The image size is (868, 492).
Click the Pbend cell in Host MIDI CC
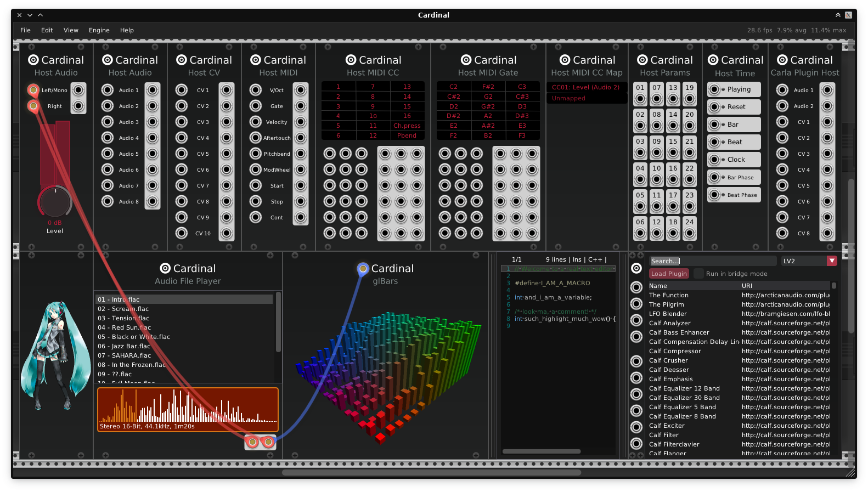click(407, 135)
